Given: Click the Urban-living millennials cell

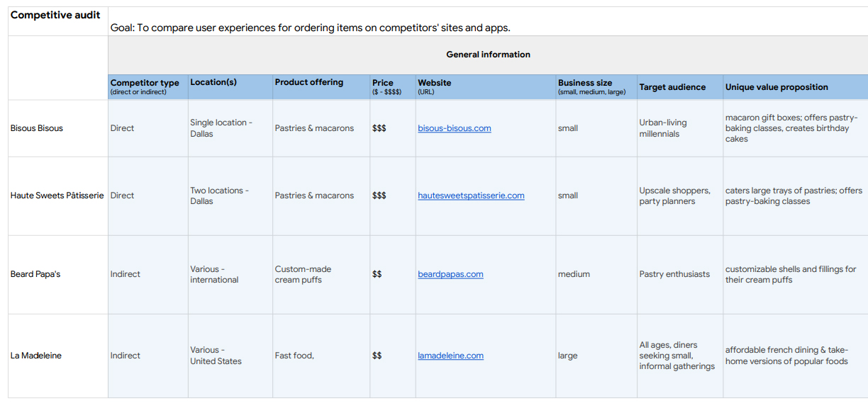Looking at the screenshot, I should [x=662, y=128].
